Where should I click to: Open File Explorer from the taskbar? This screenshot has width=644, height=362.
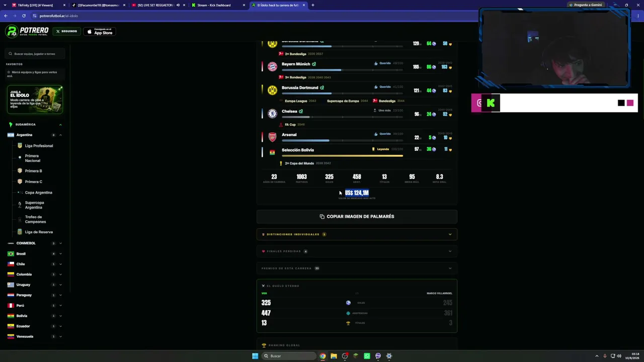click(334, 356)
